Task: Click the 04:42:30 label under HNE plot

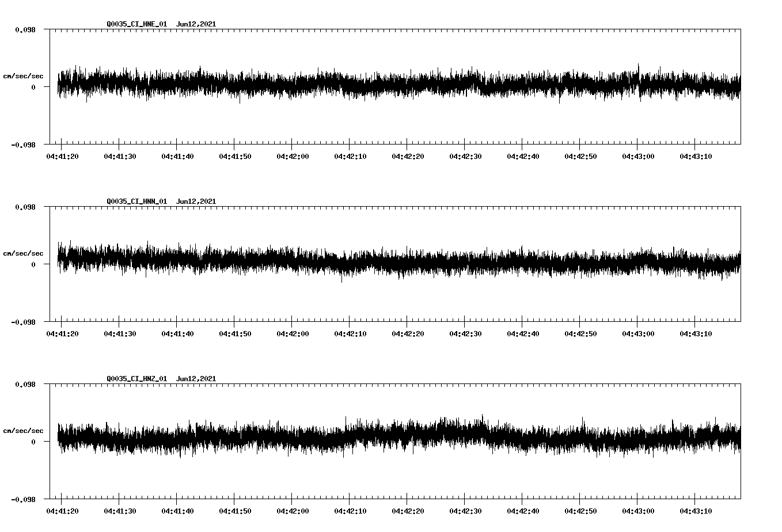Action: 465,157
